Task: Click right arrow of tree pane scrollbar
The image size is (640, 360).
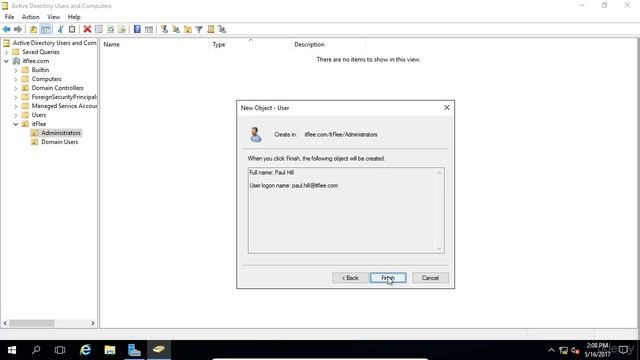Action: point(93,323)
